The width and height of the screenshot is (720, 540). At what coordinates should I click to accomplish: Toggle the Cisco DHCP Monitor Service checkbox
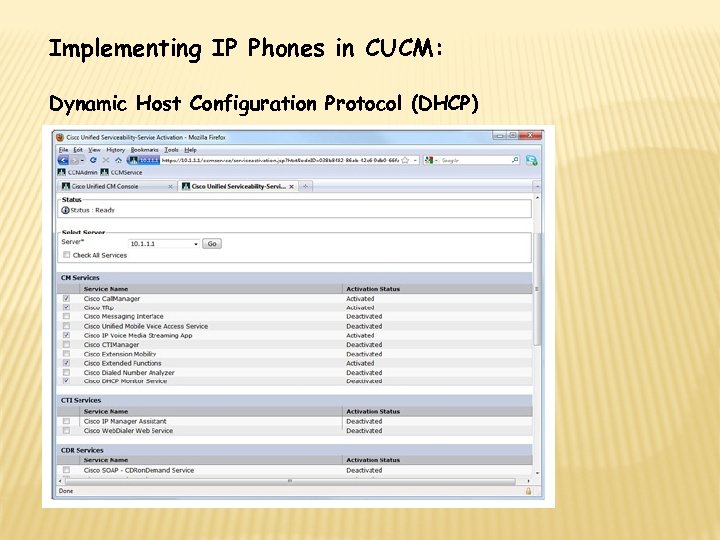point(66,381)
